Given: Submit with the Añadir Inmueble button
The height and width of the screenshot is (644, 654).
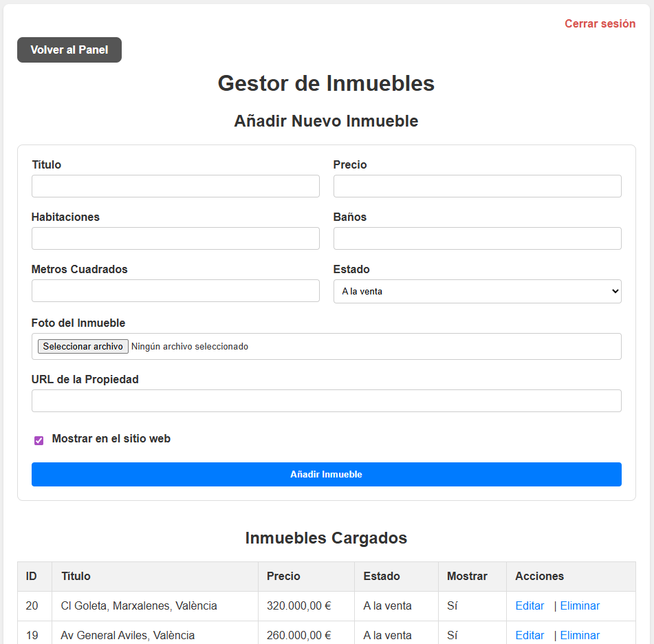Looking at the screenshot, I should coord(326,475).
